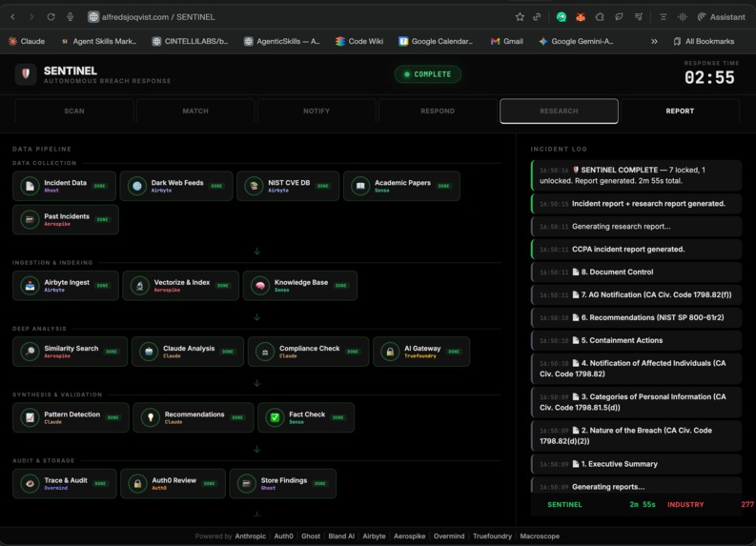This screenshot has width=756, height=546.
Task: Switch to the REPORT tab
Action: click(680, 111)
